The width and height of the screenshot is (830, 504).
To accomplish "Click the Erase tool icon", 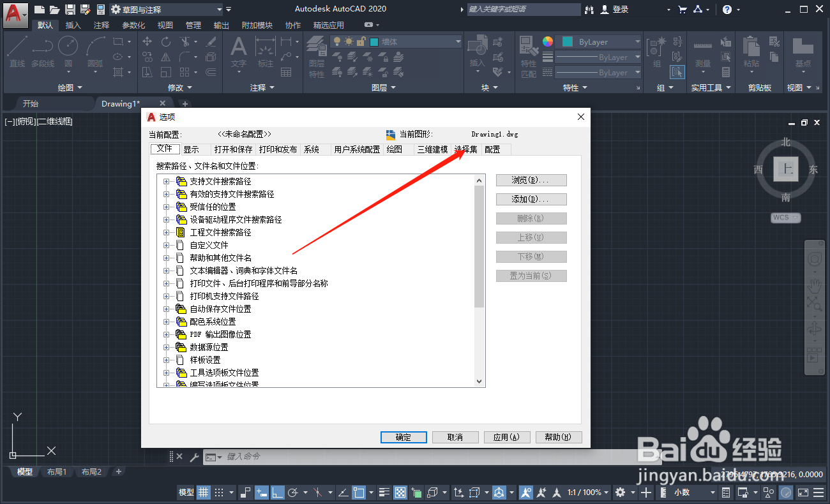I will [211, 41].
